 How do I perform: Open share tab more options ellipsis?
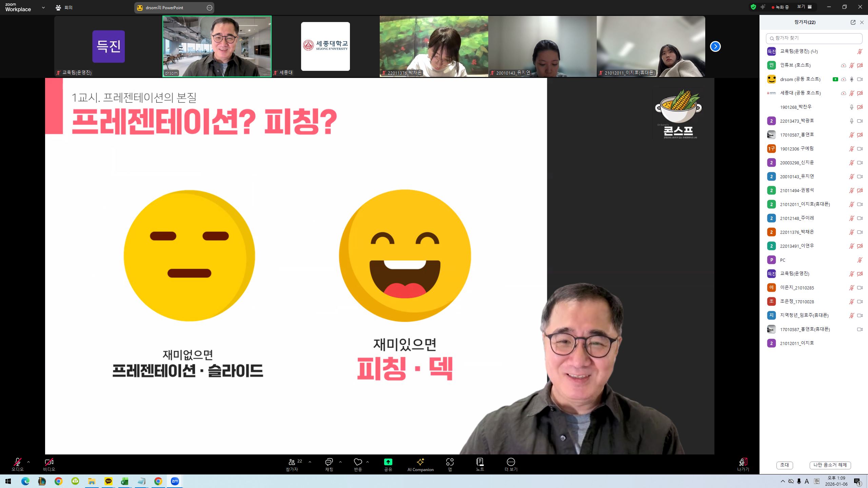210,8
